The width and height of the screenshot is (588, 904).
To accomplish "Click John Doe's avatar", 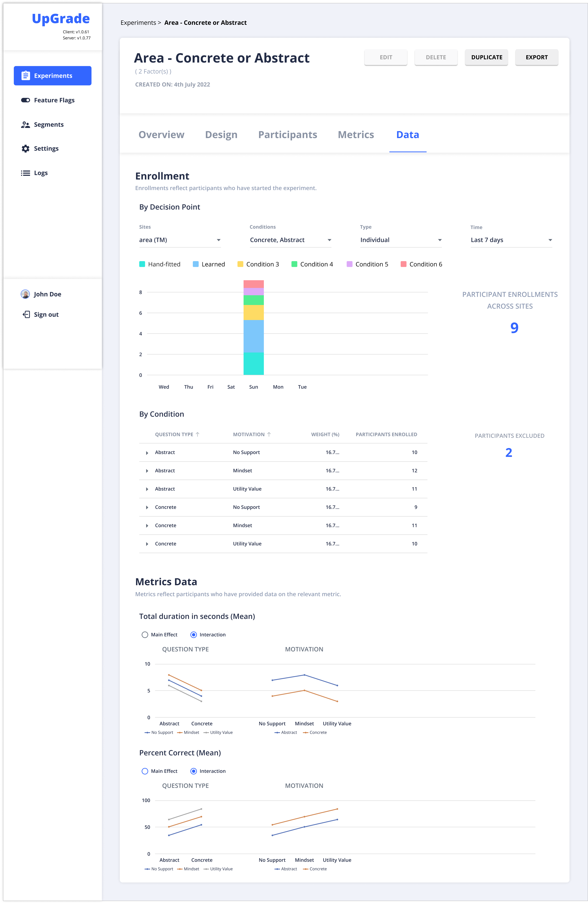I will (x=25, y=294).
